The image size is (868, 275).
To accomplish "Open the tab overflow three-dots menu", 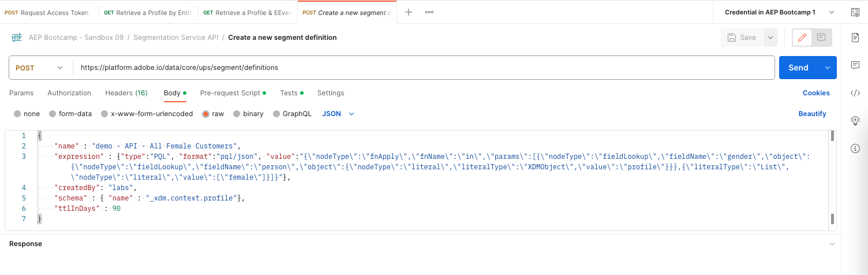I will click(x=429, y=12).
